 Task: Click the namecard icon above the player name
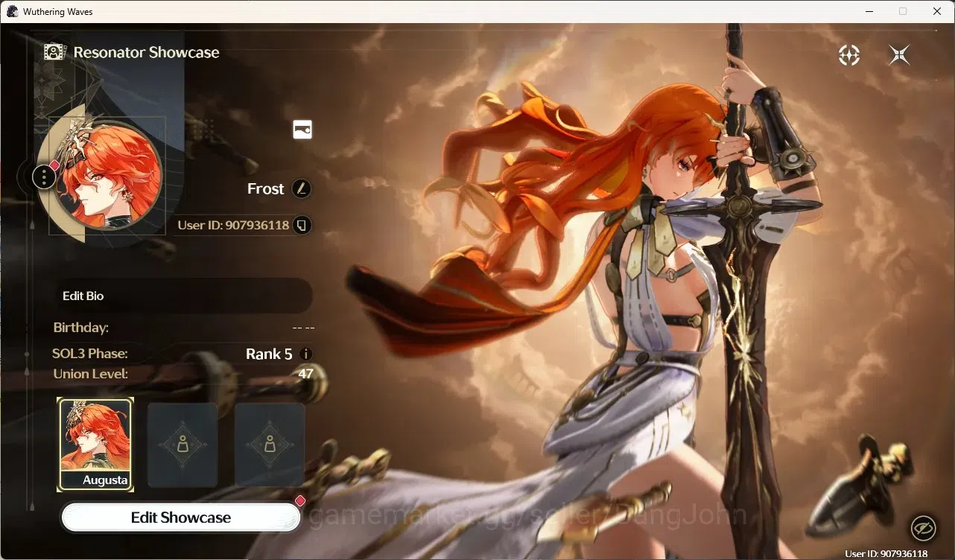302,130
